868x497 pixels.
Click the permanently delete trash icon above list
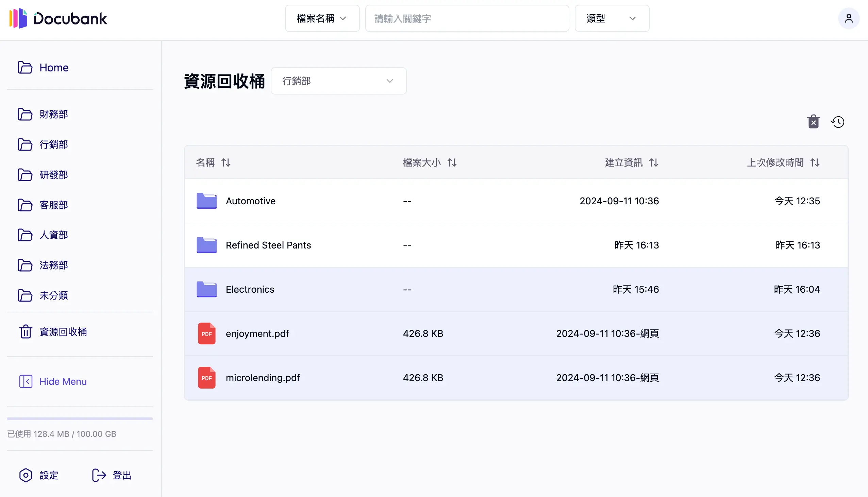814,121
